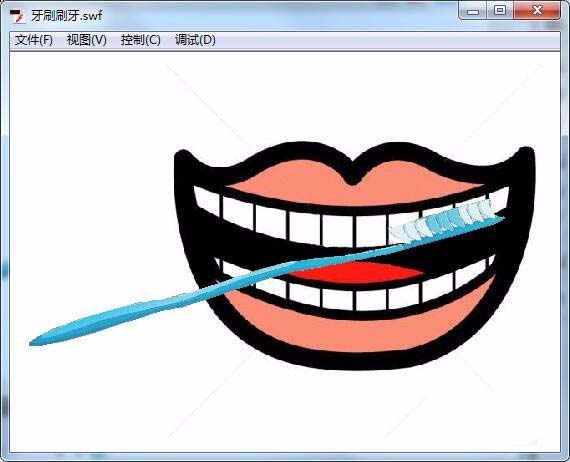Open the 文件(F) menu
570x462 pixels.
click(x=33, y=40)
